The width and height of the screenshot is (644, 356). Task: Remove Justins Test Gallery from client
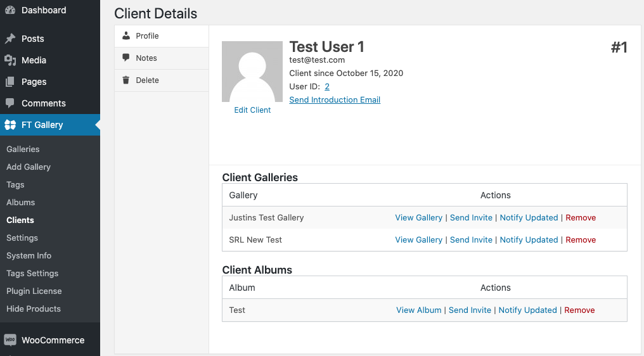(x=581, y=218)
